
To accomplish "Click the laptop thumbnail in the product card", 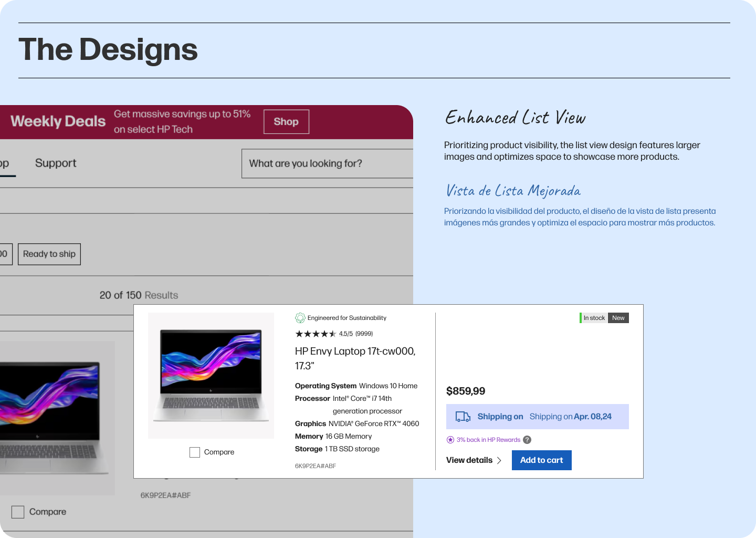I will point(211,376).
